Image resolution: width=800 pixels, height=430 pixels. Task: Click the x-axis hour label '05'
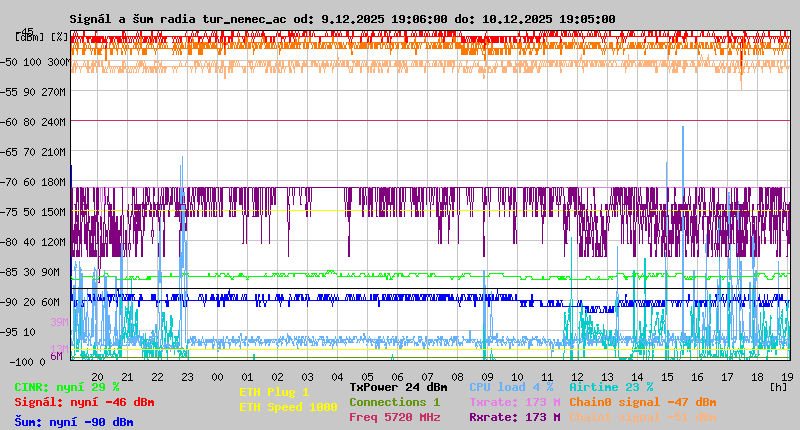click(x=367, y=377)
